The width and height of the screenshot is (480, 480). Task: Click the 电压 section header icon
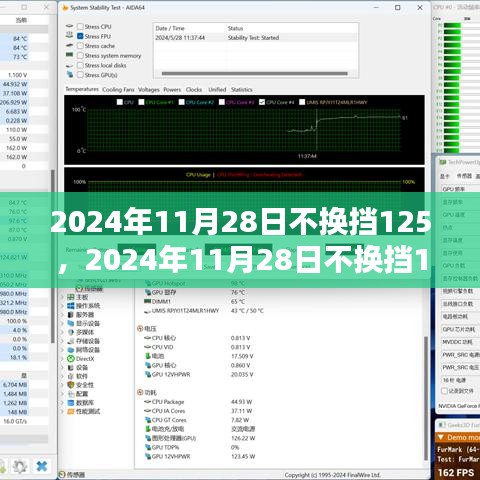pyautogui.click(x=140, y=329)
